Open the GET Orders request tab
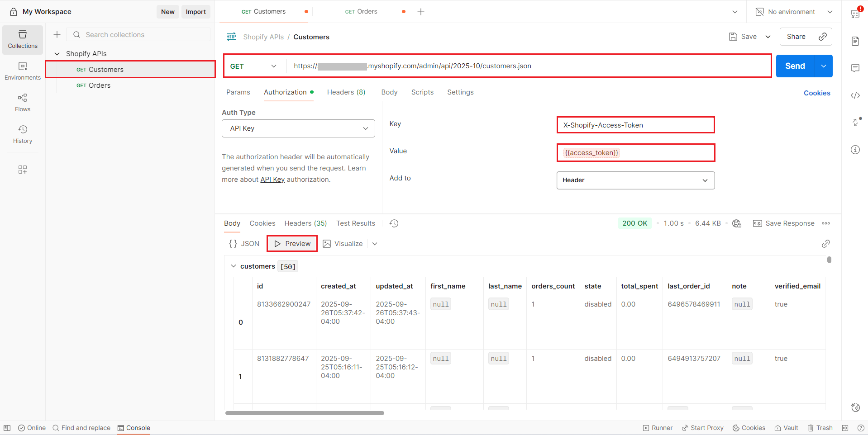868x435 pixels. tap(361, 12)
